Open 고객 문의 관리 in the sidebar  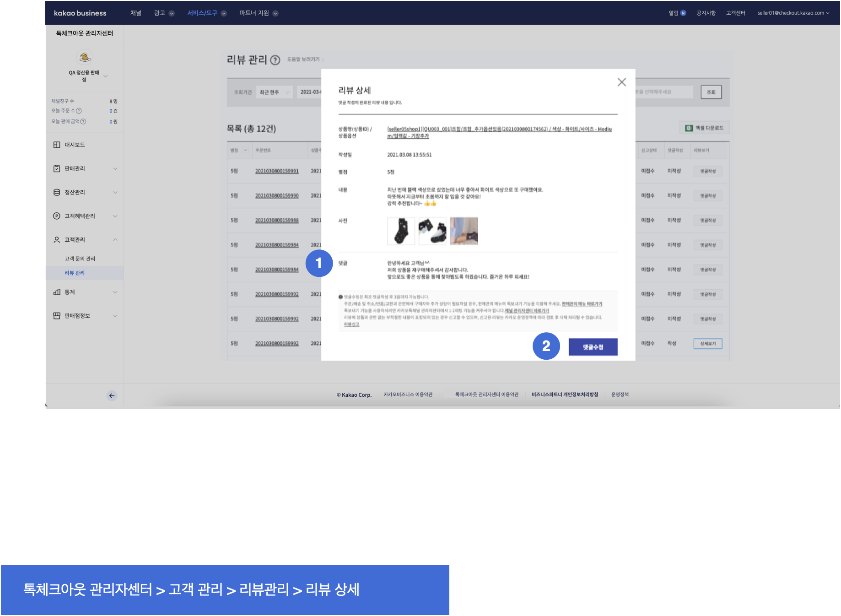[x=80, y=259]
